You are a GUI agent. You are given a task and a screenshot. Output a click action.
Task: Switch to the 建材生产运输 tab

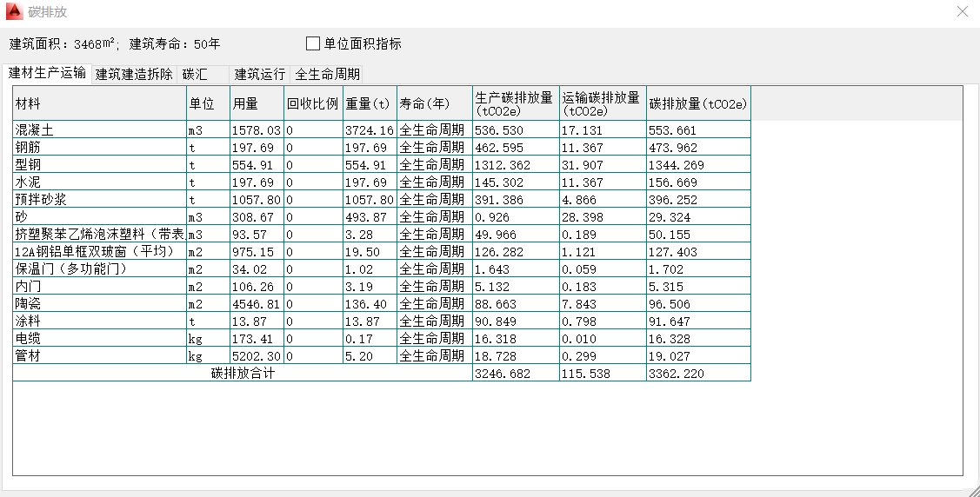coord(47,73)
